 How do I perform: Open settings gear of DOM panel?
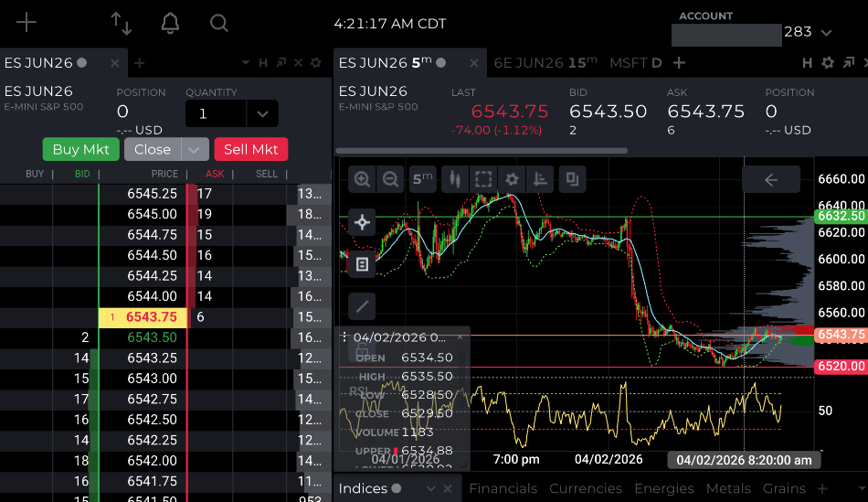(315, 62)
